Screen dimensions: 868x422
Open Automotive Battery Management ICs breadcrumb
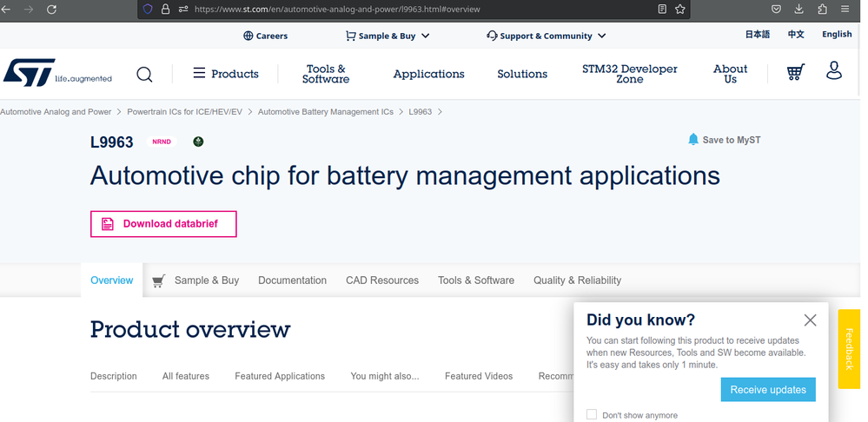click(326, 112)
